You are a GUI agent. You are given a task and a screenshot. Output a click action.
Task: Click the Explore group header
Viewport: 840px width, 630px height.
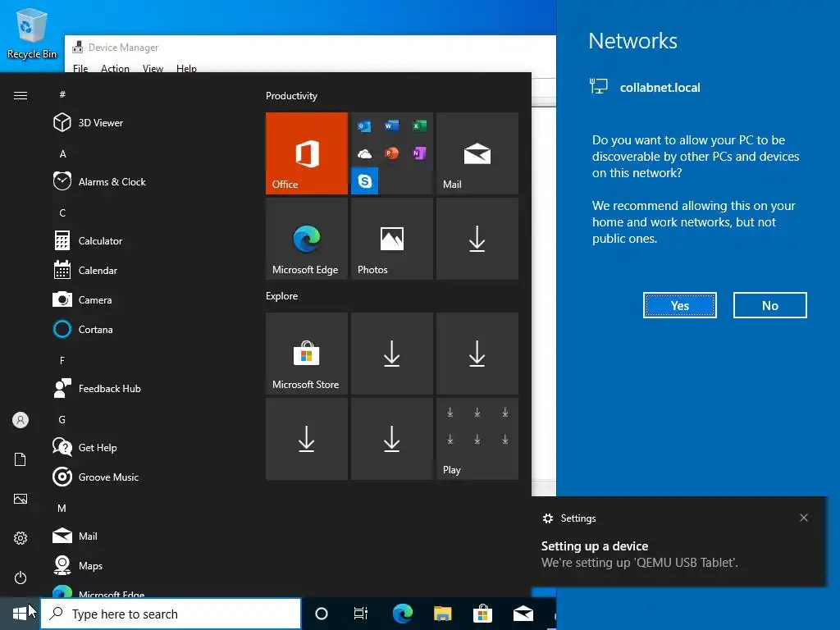pyautogui.click(x=282, y=295)
